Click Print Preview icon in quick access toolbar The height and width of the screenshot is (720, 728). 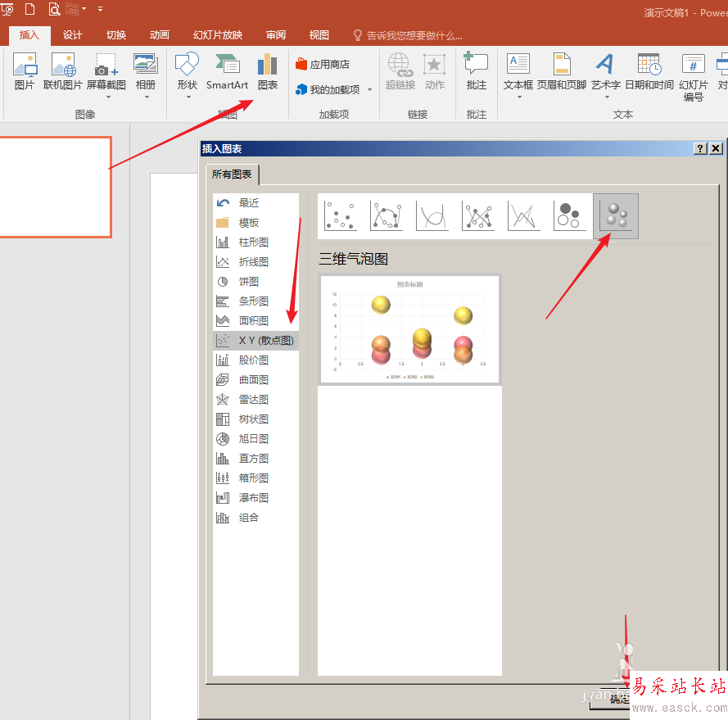[54, 9]
